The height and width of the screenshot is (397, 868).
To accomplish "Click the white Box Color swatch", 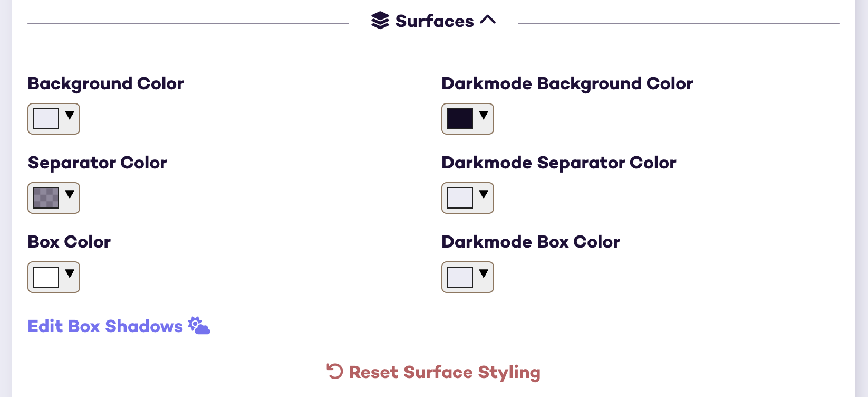I will tap(46, 277).
